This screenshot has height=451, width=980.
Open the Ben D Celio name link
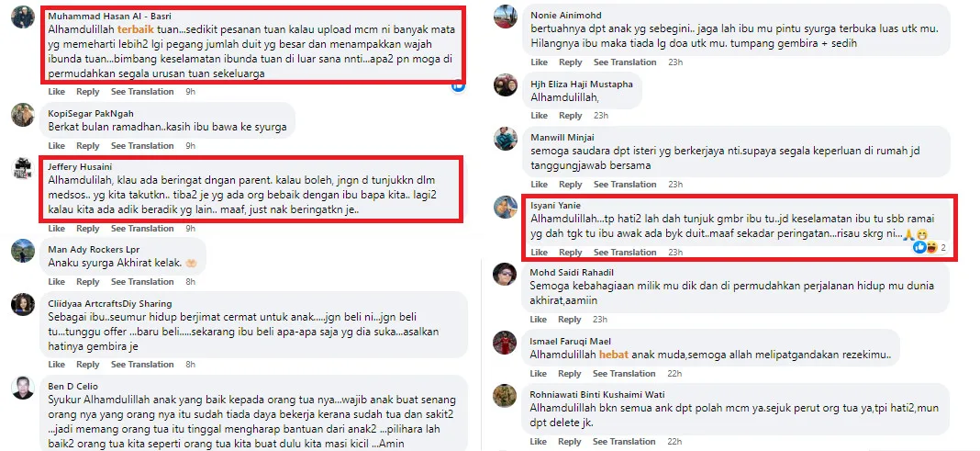(x=73, y=386)
